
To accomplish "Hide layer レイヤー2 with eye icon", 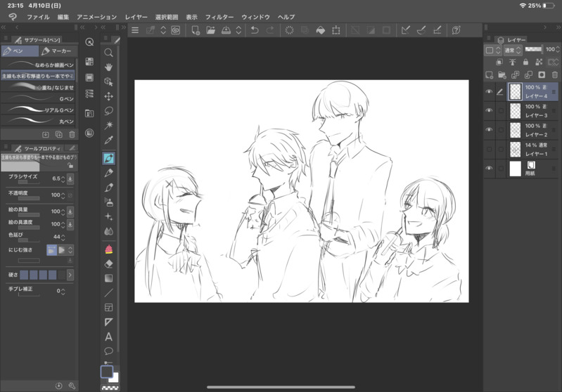I will coord(489,129).
